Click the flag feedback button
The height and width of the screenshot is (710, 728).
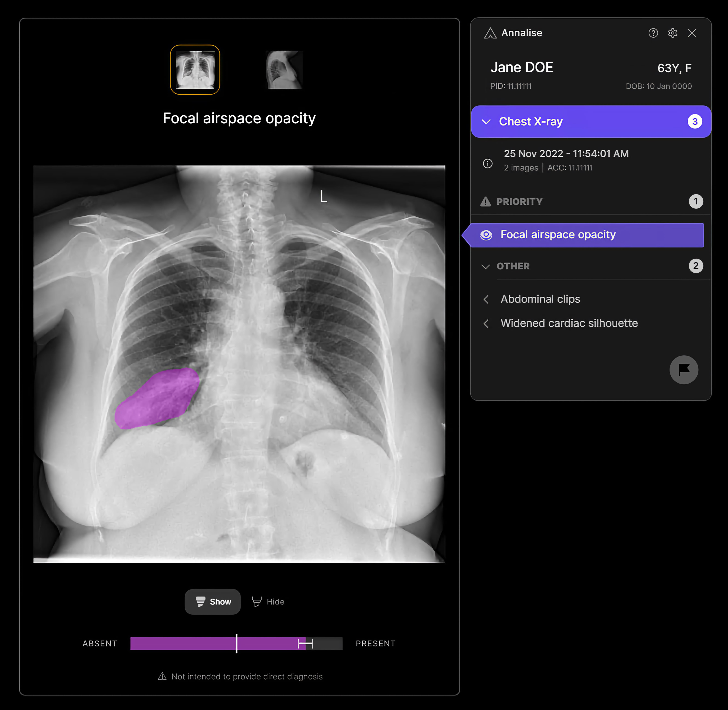click(x=684, y=370)
